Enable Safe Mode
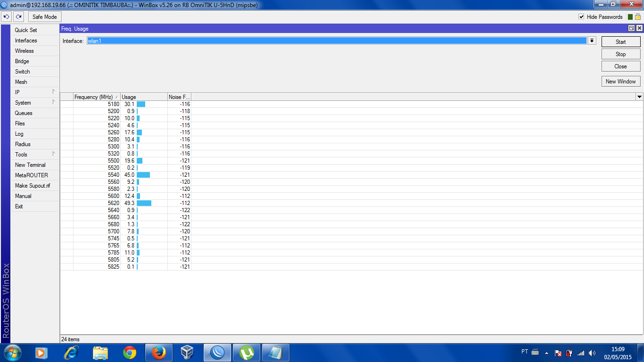 (x=45, y=16)
